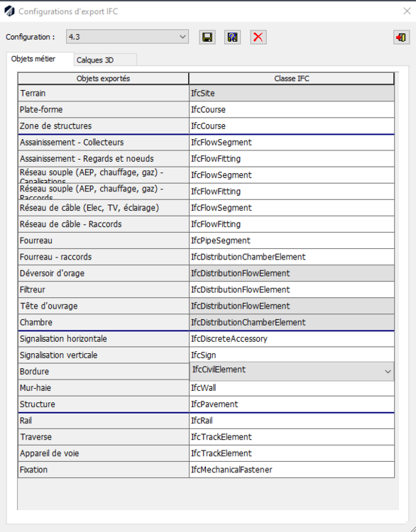Click the save-as configuration icon with question mark
Viewport: 416px width, 532px height.
[233, 37]
